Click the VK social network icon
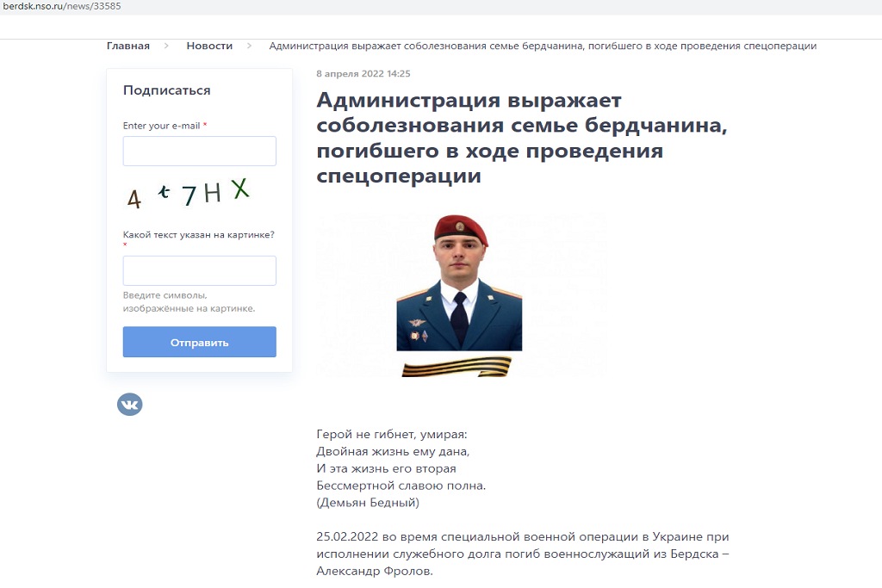Image resolution: width=882 pixels, height=588 pixels. point(129,404)
